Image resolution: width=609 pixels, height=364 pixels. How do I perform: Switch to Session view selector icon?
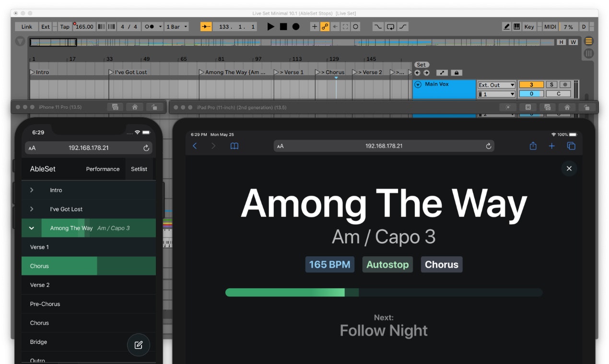589,53
